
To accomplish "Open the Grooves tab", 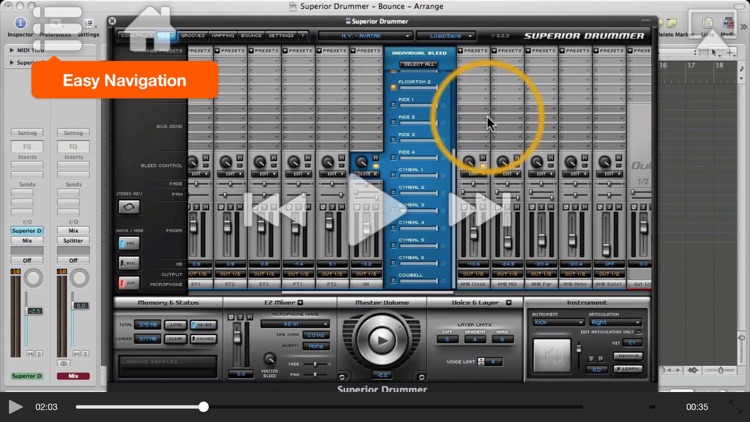I will [193, 35].
